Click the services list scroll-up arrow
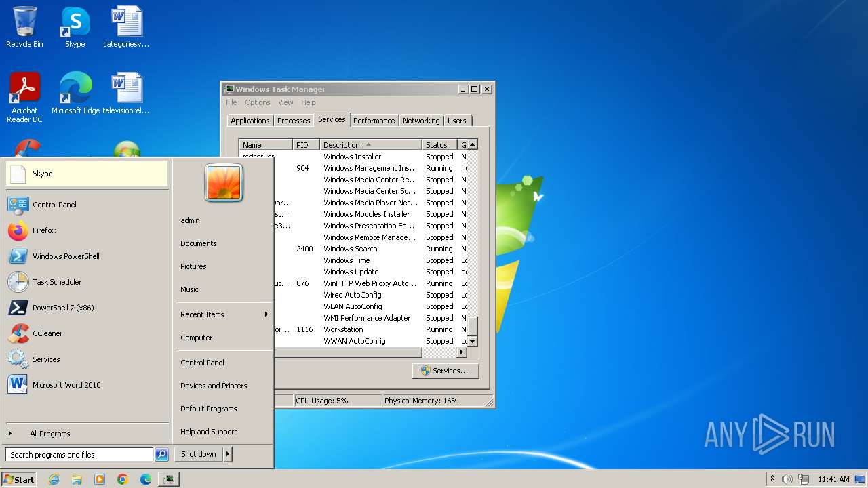The image size is (868, 488). pos(473,144)
